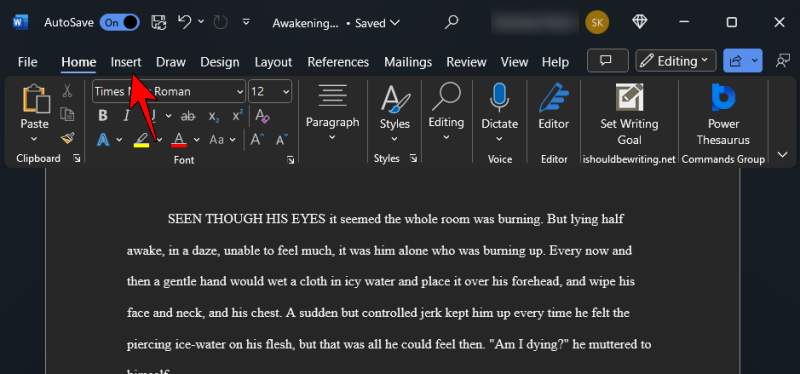
Task: Expand the Times New Roman font list
Action: (240, 92)
